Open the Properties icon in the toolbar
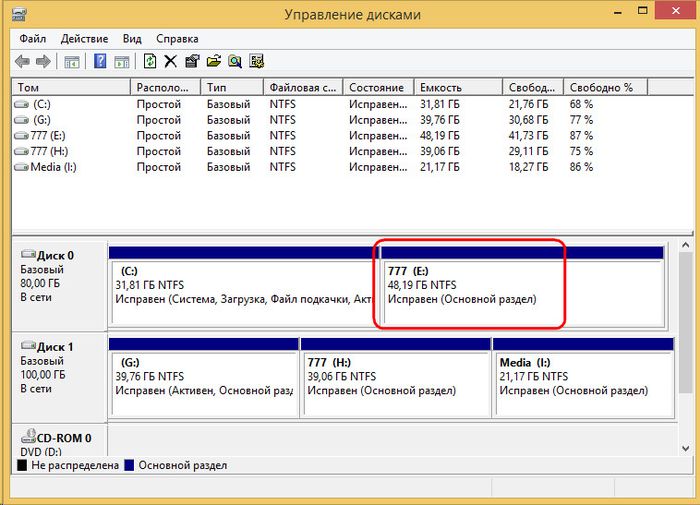 point(192,61)
